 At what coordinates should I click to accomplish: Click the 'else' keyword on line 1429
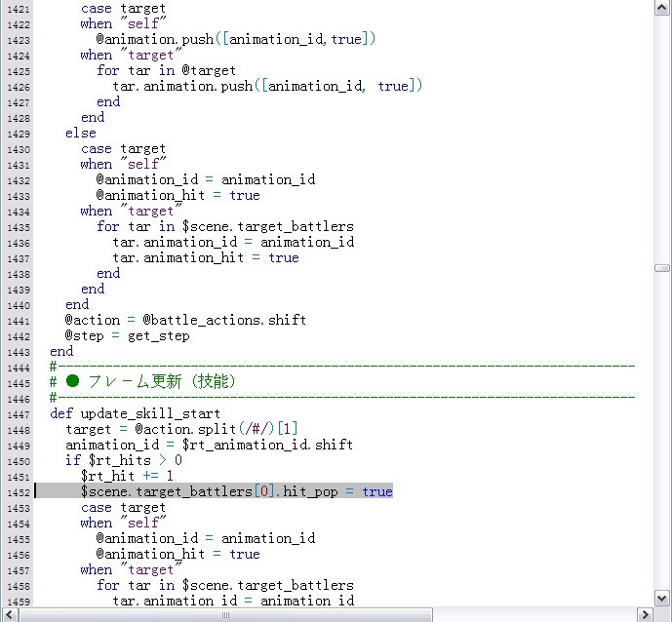tap(81, 133)
